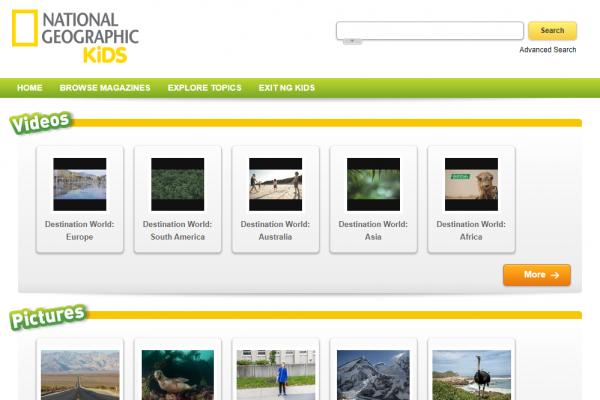Open the Destination World: South America video thumbnail
Screen dimensions: 600x400
click(x=178, y=184)
